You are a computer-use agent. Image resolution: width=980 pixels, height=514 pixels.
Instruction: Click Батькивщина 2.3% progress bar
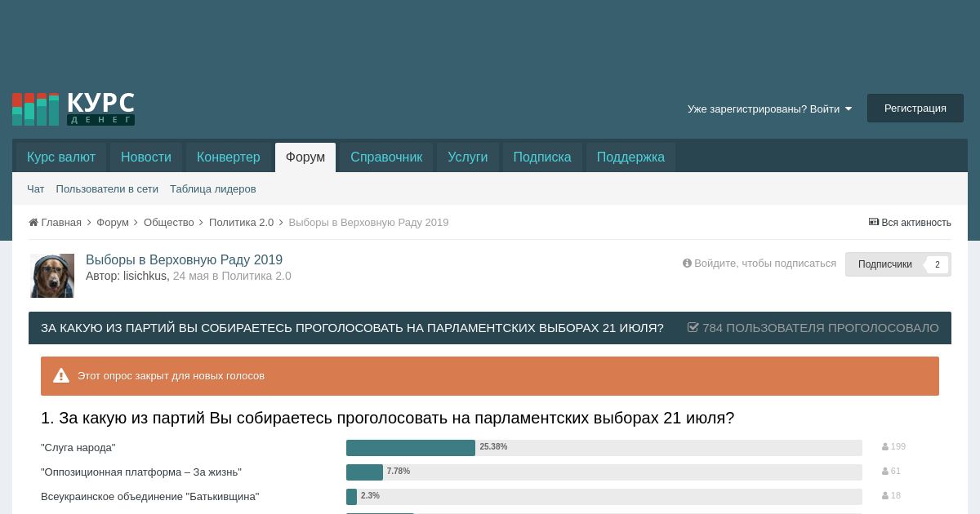pyautogui.click(x=604, y=496)
